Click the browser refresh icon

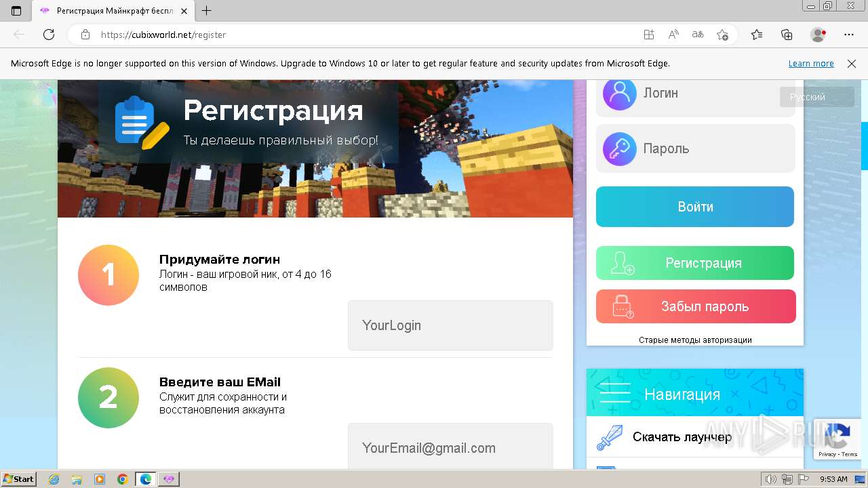[x=49, y=35]
